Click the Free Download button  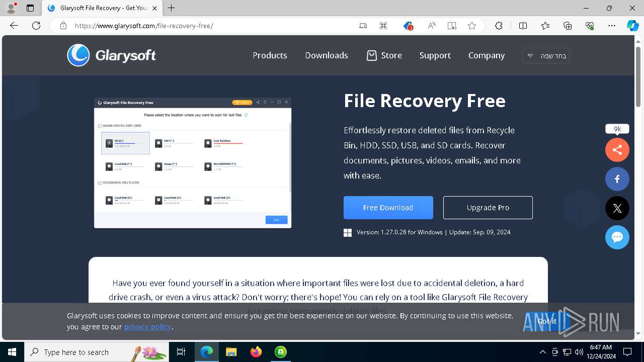coord(388,208)
